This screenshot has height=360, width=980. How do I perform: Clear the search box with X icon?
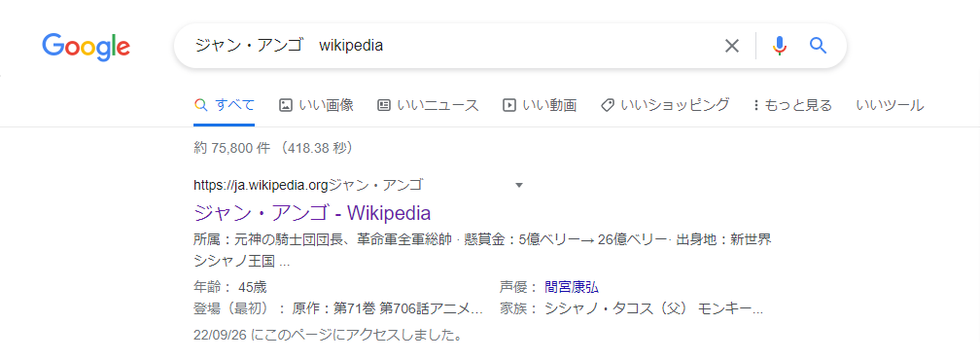[731, 46]
